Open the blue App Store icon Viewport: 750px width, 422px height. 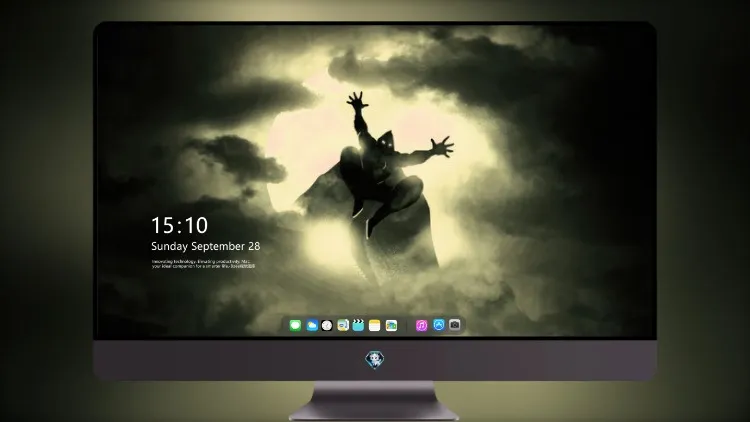(x=439, y=325)
